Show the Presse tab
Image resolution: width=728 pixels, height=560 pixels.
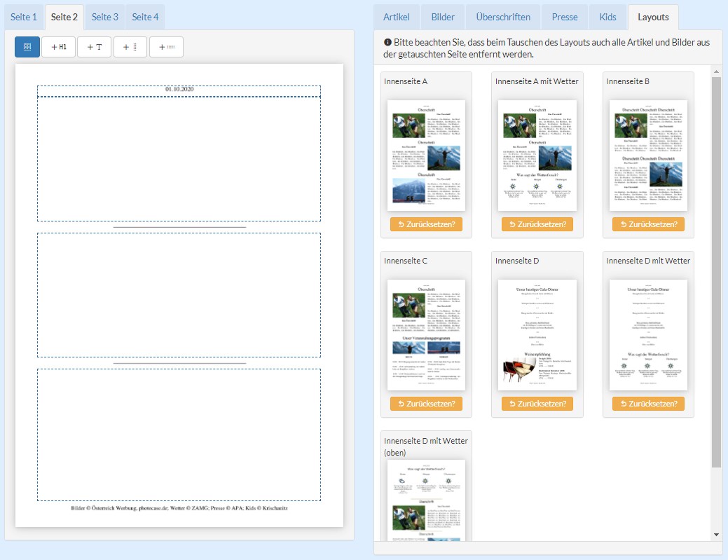(565, 17)
